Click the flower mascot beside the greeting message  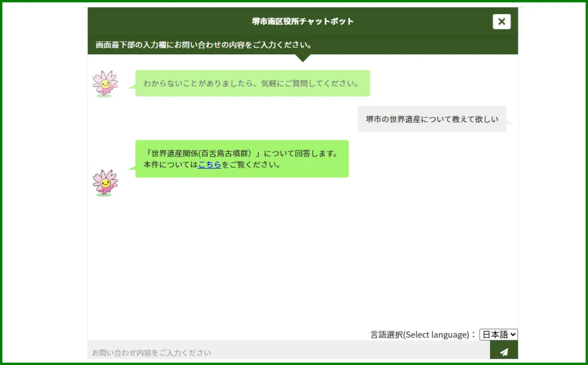tap(105, 84)
